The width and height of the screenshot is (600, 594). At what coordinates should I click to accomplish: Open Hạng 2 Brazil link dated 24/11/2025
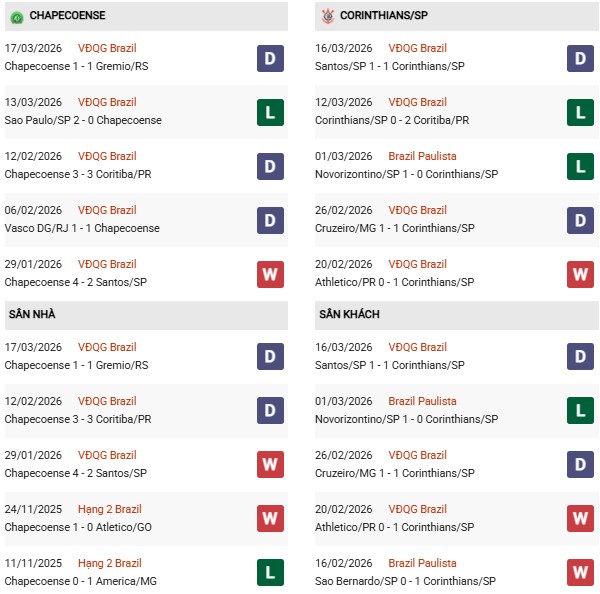coord(110,509)
